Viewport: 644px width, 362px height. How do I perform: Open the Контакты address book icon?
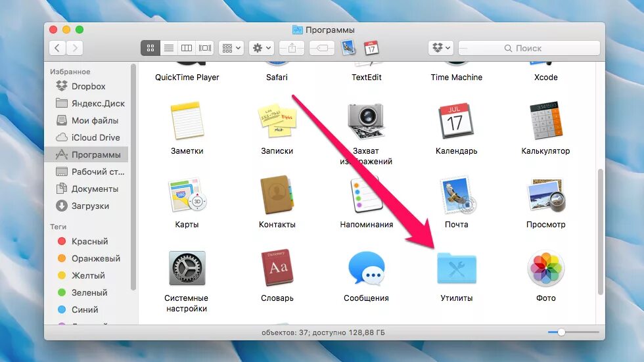(x=277, y=194)
